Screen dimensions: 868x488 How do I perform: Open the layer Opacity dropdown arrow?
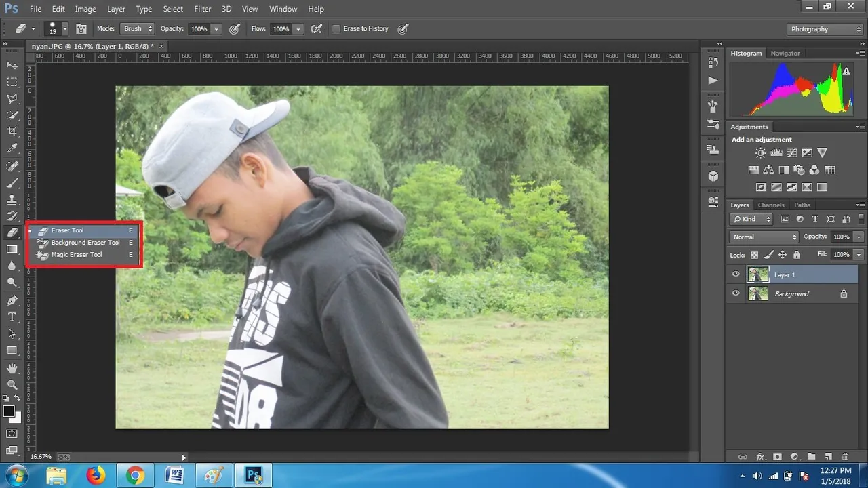(x=859, y=237)
